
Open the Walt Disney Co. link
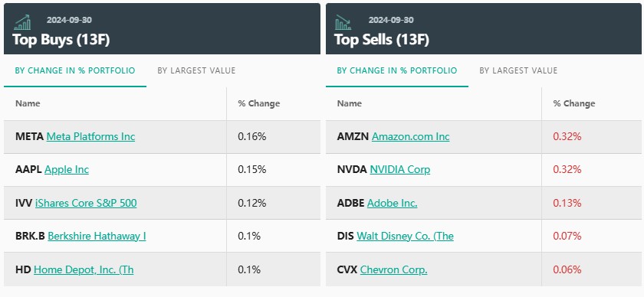[x=405, y=237]
